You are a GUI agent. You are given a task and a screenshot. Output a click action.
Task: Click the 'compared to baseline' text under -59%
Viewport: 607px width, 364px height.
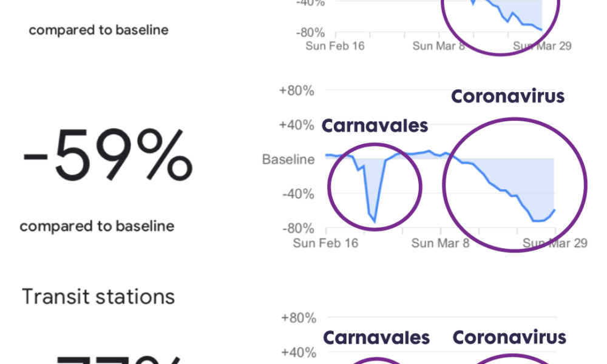coord(97,226)
